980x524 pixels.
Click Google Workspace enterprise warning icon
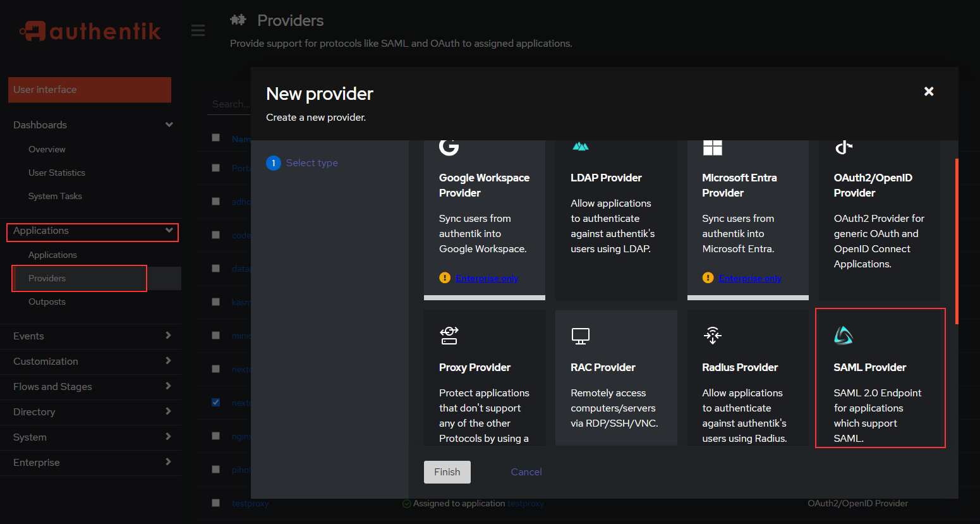445,278
